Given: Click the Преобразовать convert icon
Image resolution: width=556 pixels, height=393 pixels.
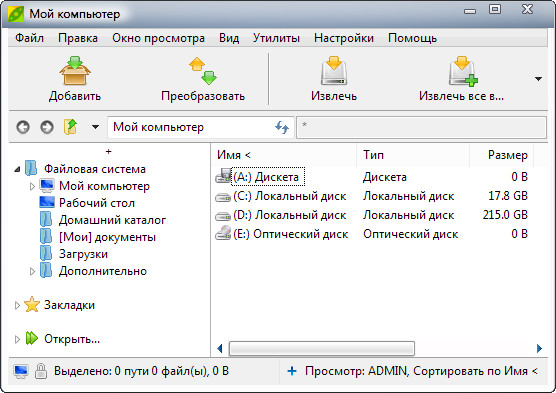Looking at the screenshot, I should pyautogui.click(x=203, y=71).
